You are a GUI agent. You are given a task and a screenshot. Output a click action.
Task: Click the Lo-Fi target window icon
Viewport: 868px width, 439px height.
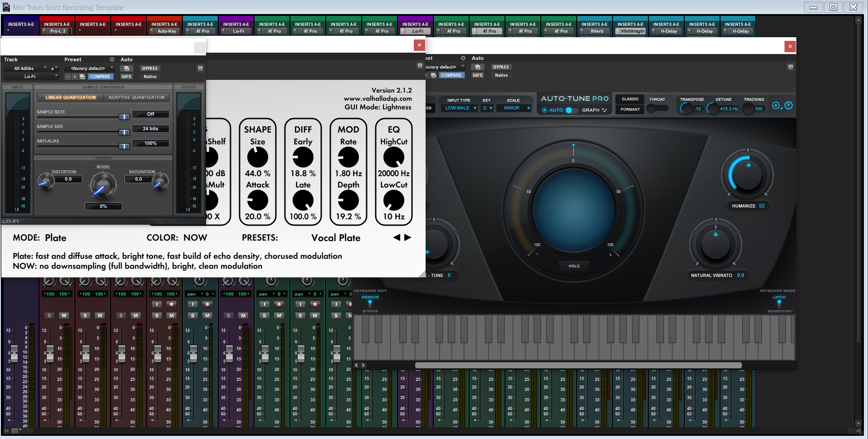click(x=200, y=68)
